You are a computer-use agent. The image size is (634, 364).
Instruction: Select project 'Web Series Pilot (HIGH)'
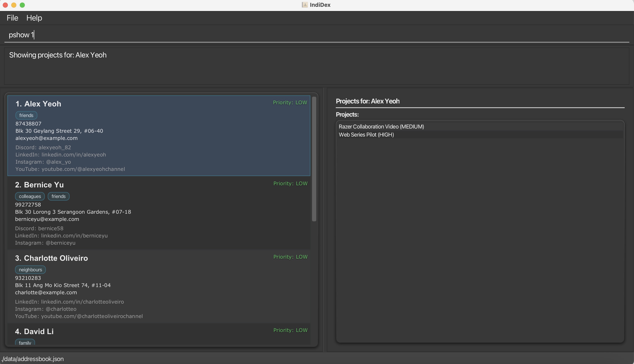coord(480,134)
